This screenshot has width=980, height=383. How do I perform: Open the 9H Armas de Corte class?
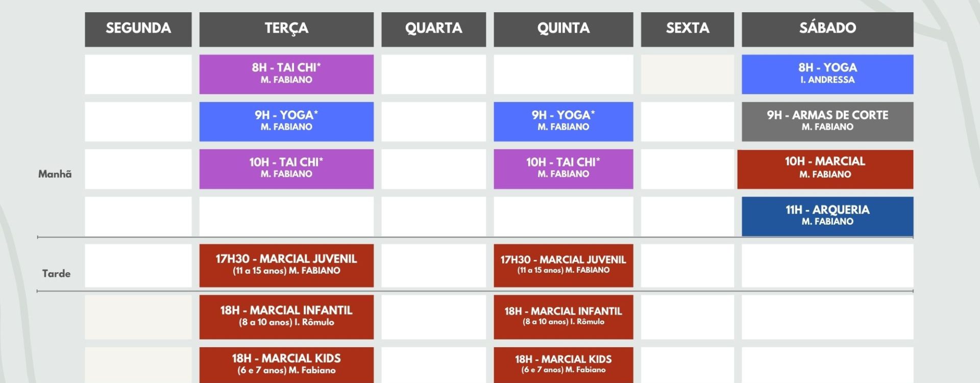tap(827, 122)
